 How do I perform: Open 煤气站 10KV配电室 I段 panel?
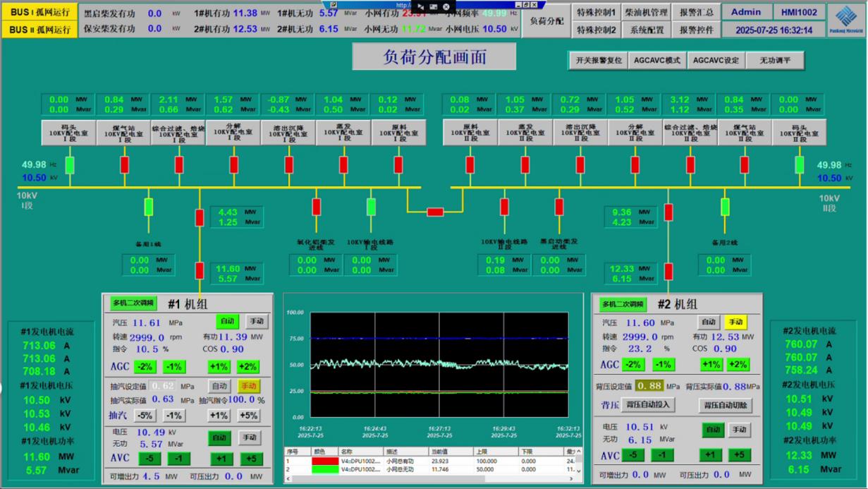(x=123, y=132)
